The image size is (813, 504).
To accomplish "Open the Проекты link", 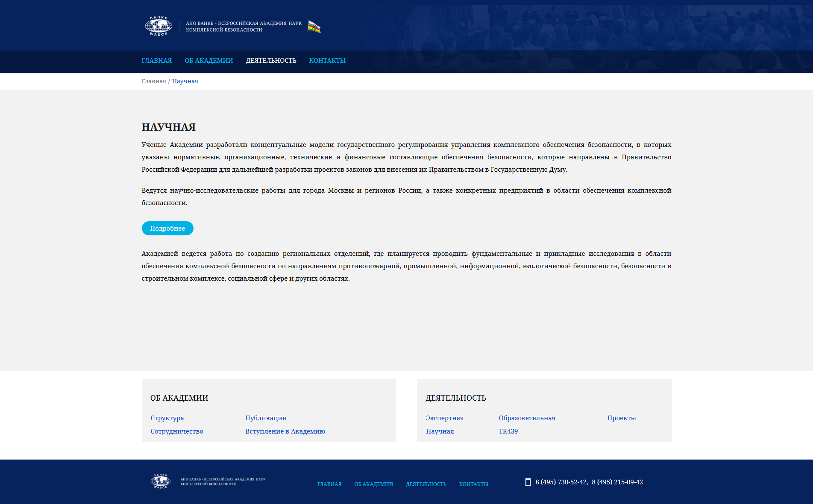I will click(x=622, y=418).
